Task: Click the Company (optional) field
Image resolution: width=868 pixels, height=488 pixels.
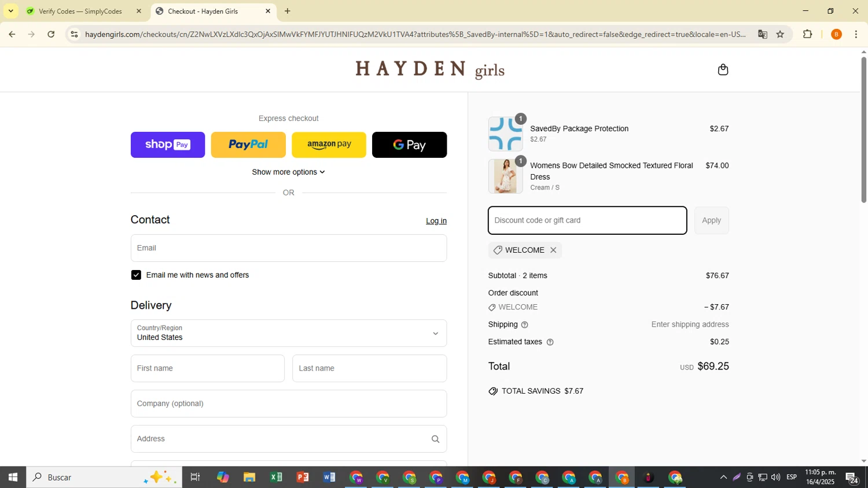Action: tap(289, 404)
